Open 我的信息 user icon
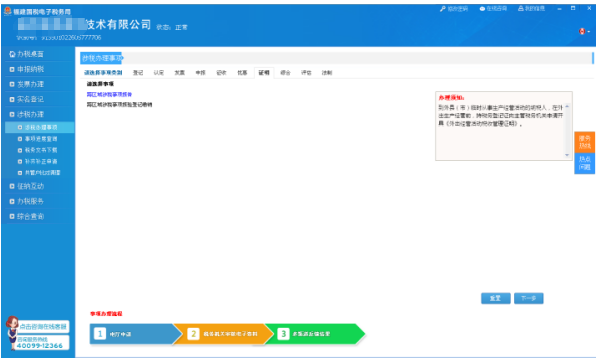Viewport: 605px width, 360px height. (x=521, y=8)
